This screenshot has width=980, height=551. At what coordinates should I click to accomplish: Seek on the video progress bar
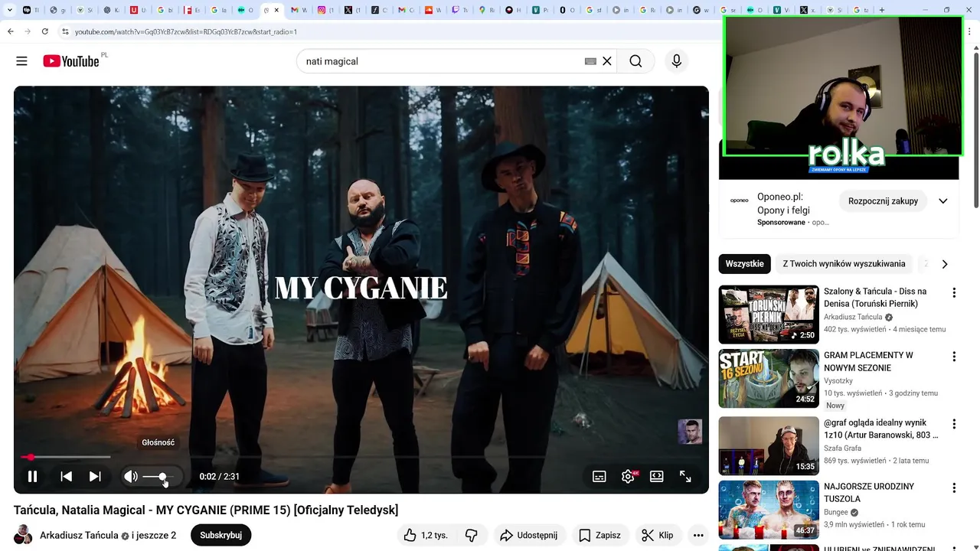click(x=361, y=457)
